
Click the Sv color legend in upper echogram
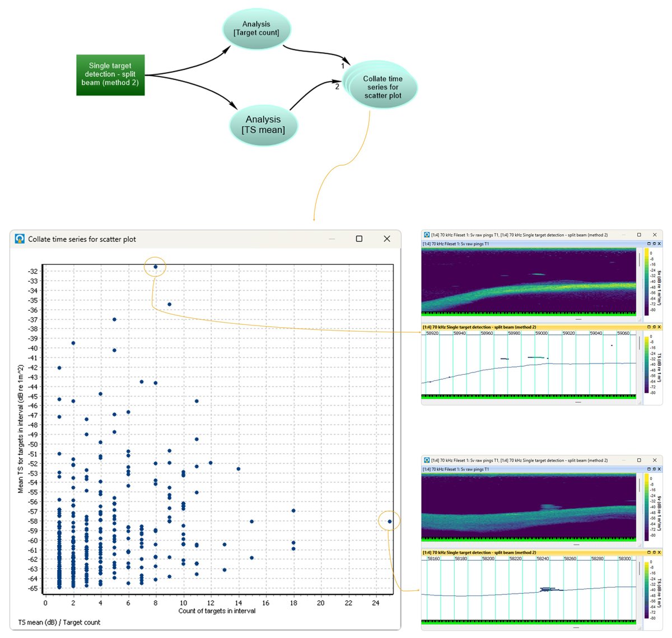tap(647, 281)
